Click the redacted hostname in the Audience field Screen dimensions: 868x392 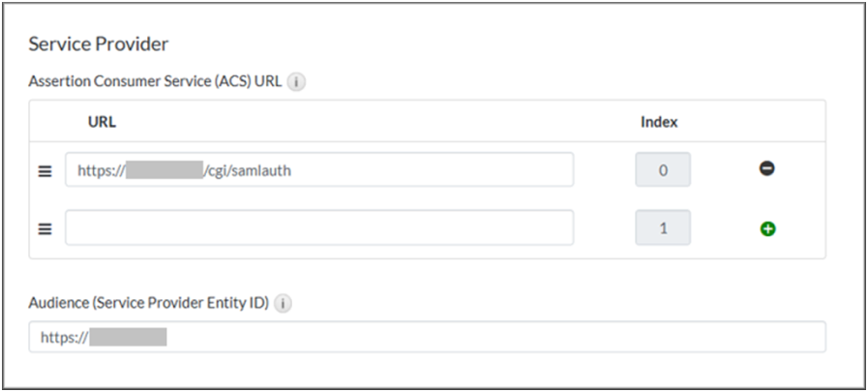(129, 337)
